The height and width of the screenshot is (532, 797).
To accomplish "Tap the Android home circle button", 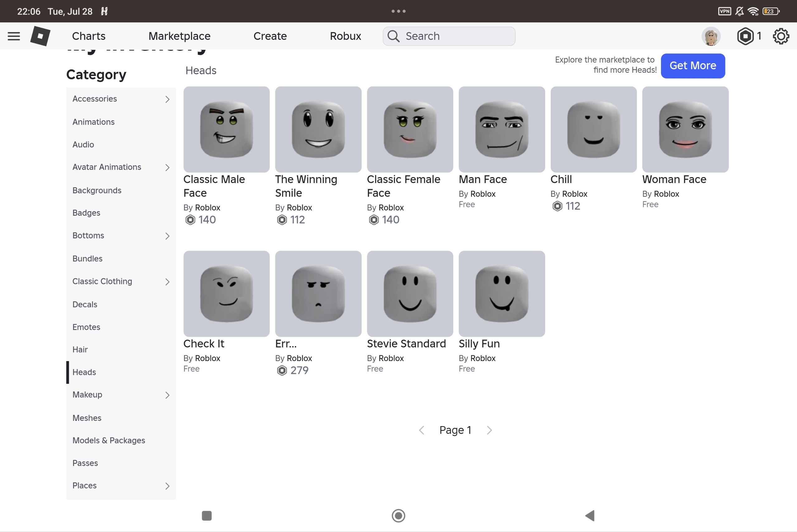I will [x=398, y=516].
